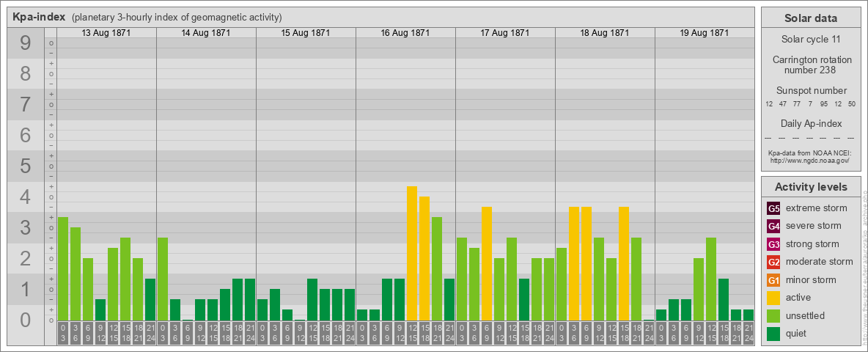Click the 9-12 hour box under 14 Aug
This screenshot has height=352, width=868.
[x=200, y=334]
